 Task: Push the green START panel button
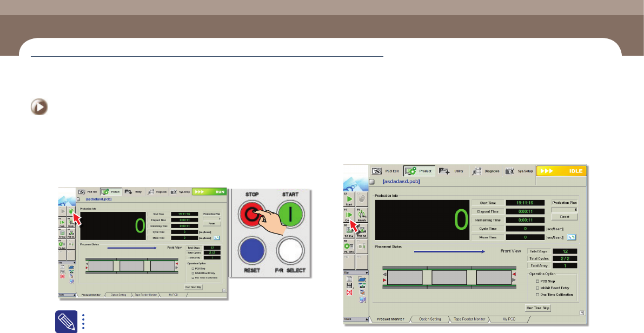(290, 214)
